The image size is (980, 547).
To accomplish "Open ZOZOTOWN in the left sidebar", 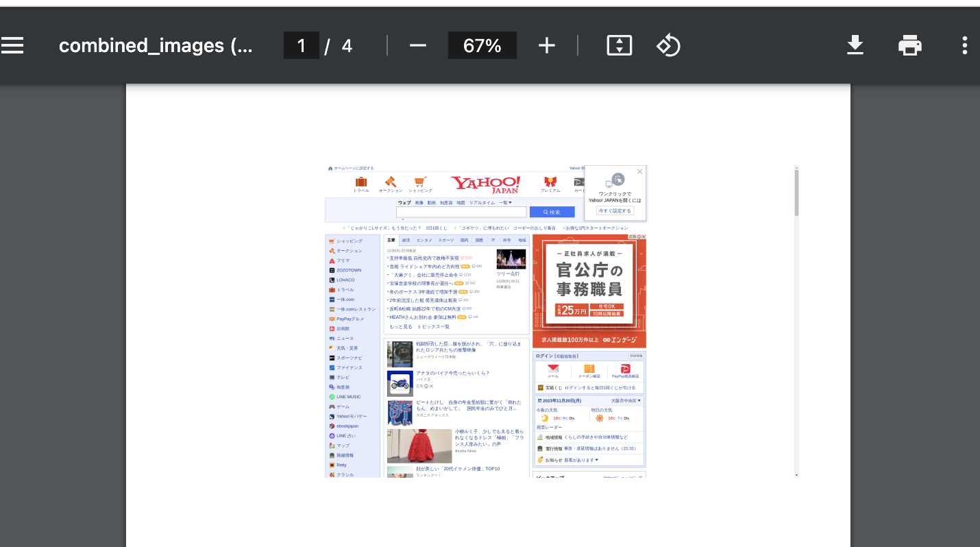I will (349, 270).
